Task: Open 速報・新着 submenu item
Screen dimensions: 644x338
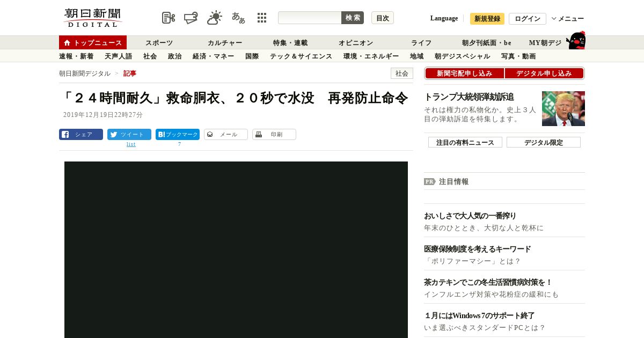Action: pyautogui.click(x=76, y=56)
